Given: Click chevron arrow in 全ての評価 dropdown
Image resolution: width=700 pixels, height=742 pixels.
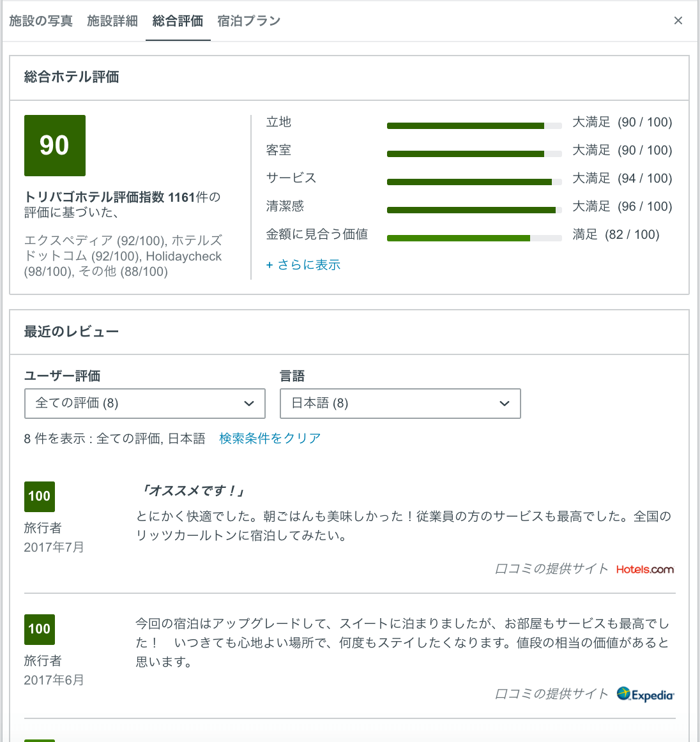Looking at the screenshot, I should [x=249, y=404].
